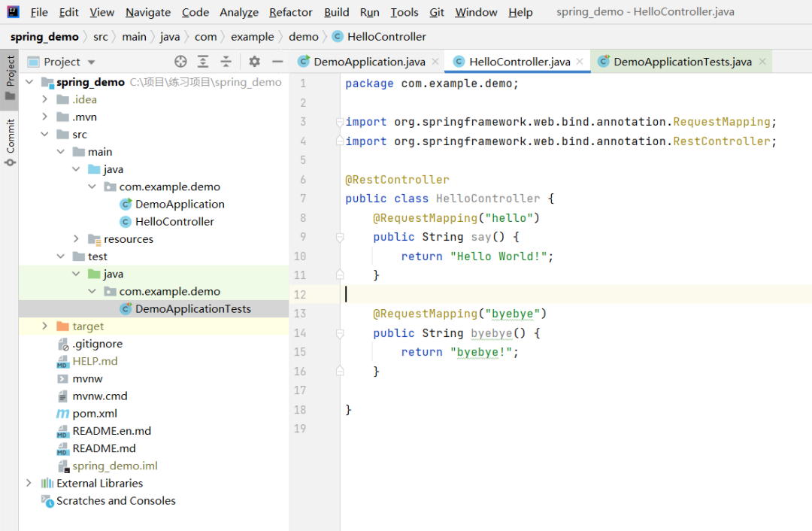Close the HelloController.java tab
Image resolution: width=812 pixels, height=531 pixels.
click(x=580, y=62)
